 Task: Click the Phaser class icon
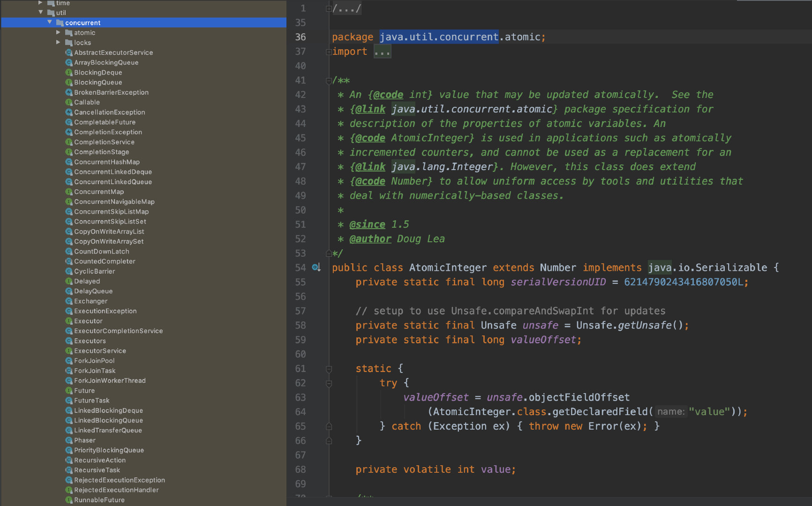(x=68, y=440)
